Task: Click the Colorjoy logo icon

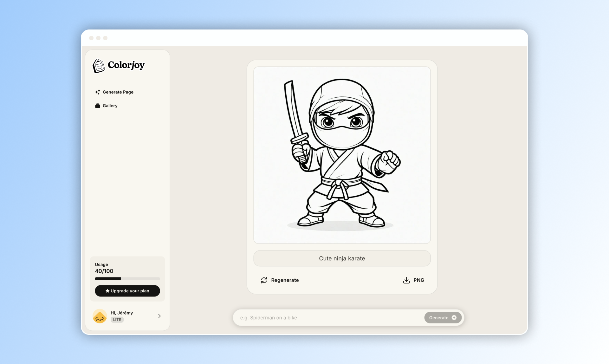Action: tap(99, 66)
